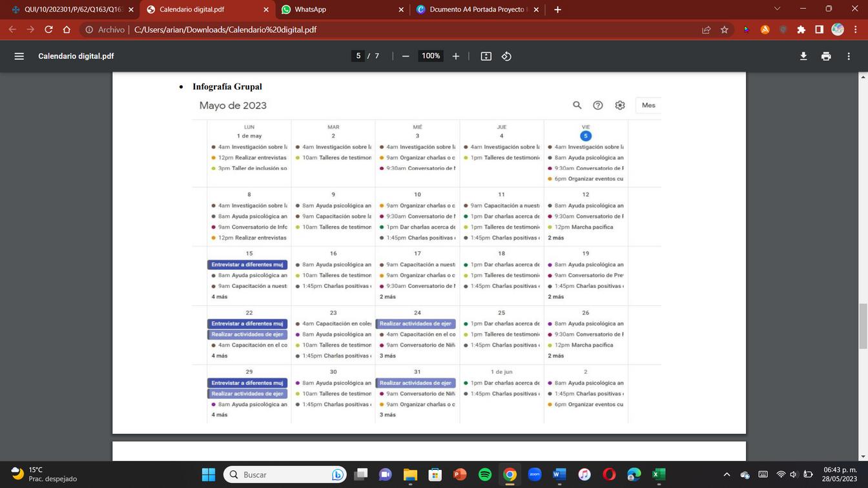Launch Opera browser from taskbar

[x=609, y=474]
